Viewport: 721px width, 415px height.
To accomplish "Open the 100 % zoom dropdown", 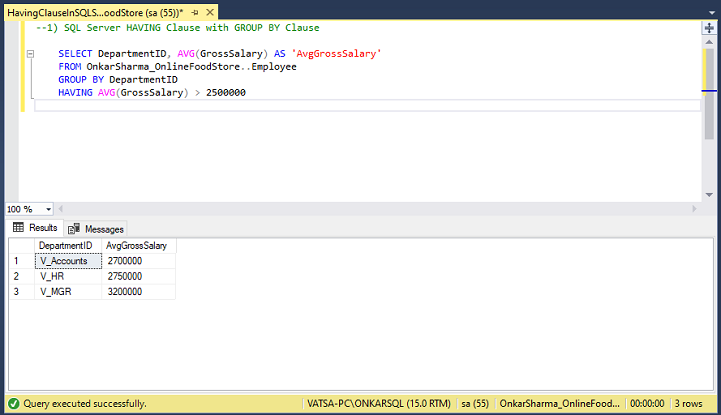I will [48, 210].
